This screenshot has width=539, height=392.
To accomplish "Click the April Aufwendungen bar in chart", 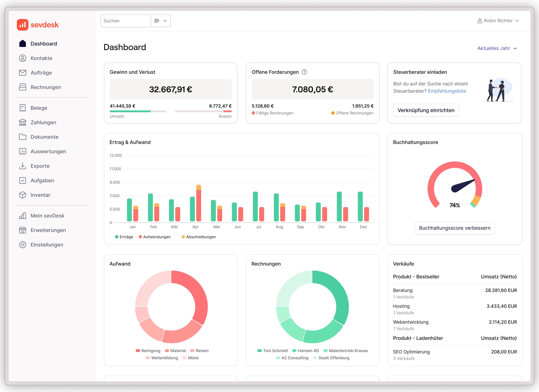I will 199,205.
